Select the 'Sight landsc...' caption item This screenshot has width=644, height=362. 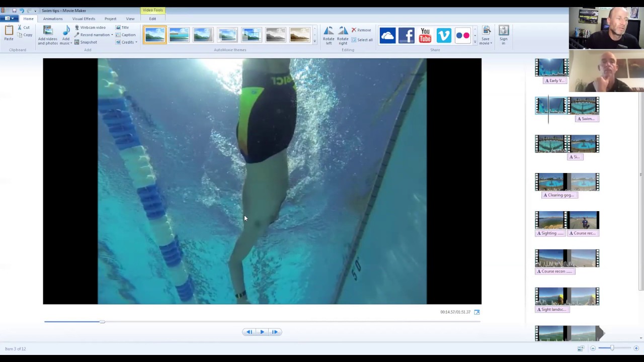[552, 310]
